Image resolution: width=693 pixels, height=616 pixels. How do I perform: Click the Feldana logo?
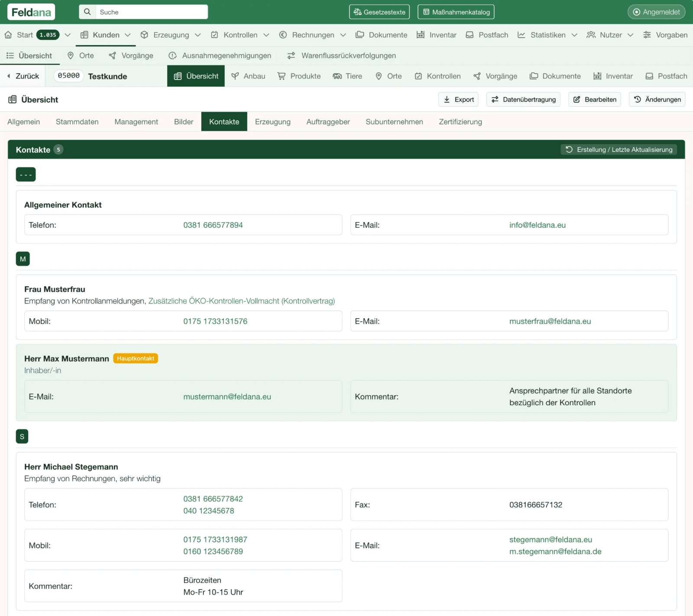tap(31, 12)
